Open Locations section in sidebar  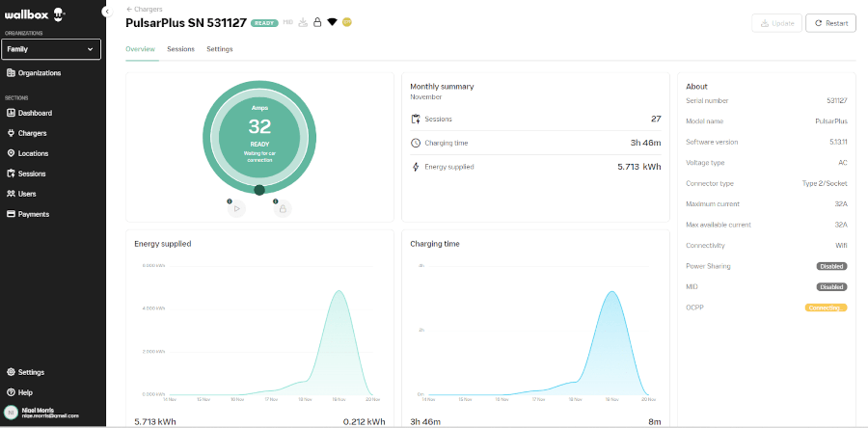click(x=28, y=153)
